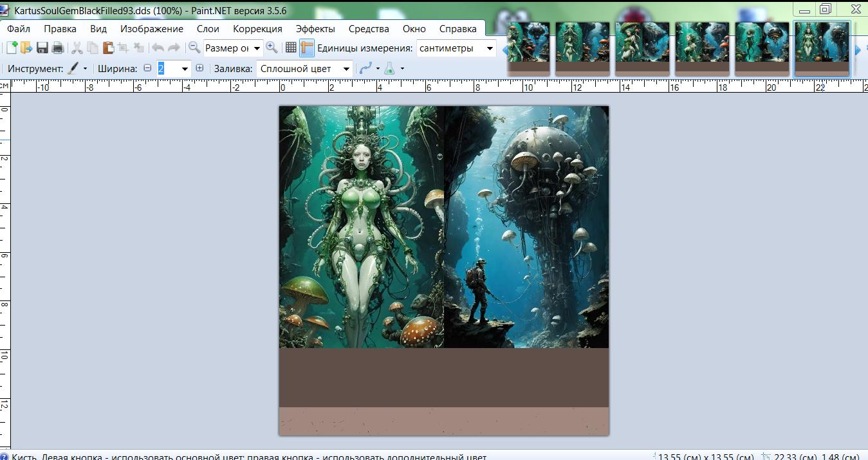Decrease brush width with minus button
Screen dimensions: 868x460
(x=147, y=68)
